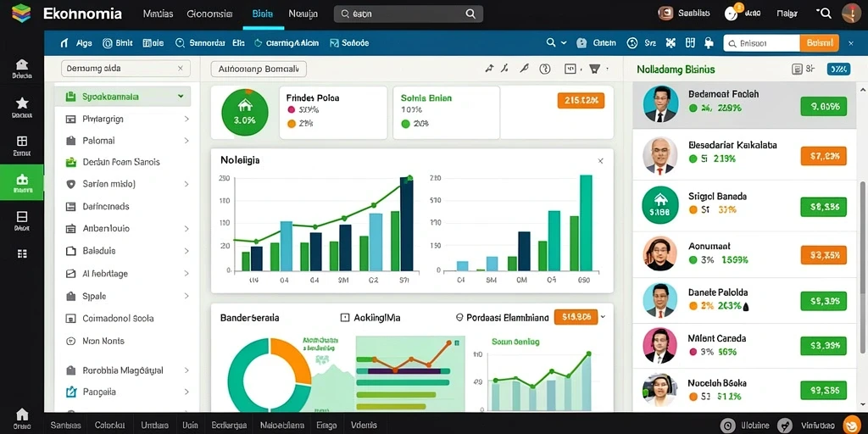868x434 pixels.
Task: Click the Aulnooranp Bomoalv button
Action: coord(259,70)
